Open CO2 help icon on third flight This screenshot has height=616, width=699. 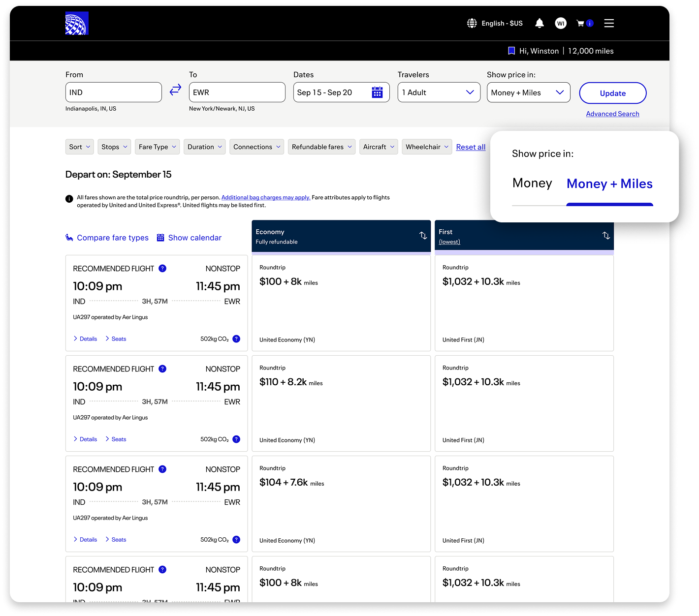[236, 539]
